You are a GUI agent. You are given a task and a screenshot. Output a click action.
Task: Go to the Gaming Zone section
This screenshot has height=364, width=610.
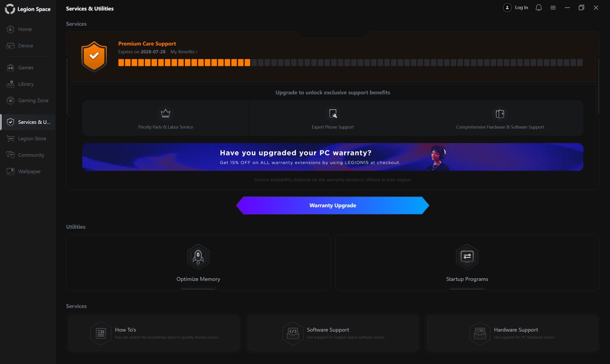[x=33, y=100]
